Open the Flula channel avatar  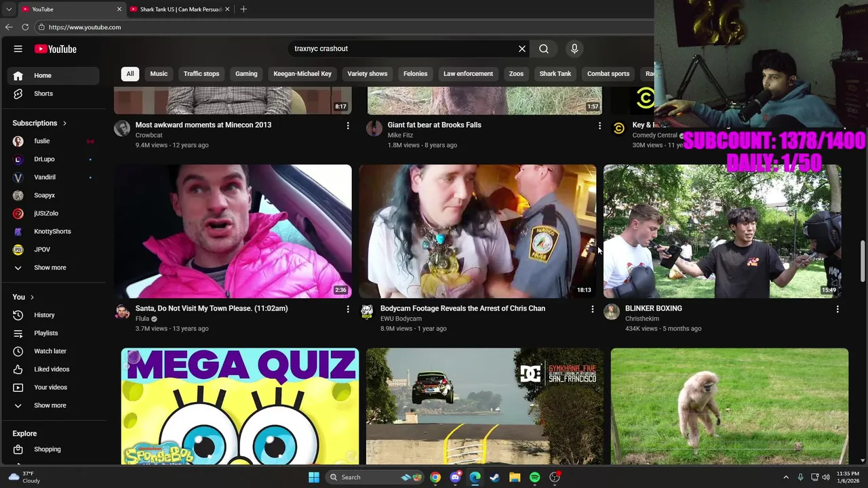coord(122,312)
